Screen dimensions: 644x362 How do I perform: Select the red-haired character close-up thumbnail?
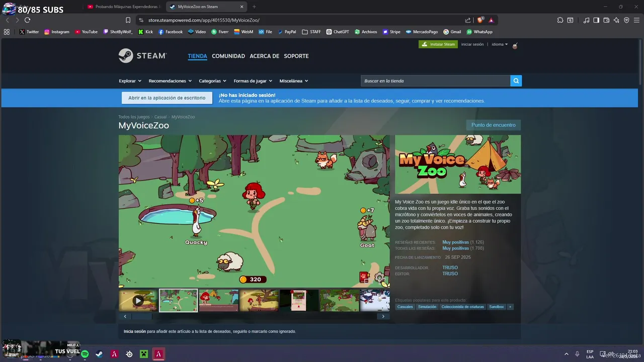[x=218, y=300]
